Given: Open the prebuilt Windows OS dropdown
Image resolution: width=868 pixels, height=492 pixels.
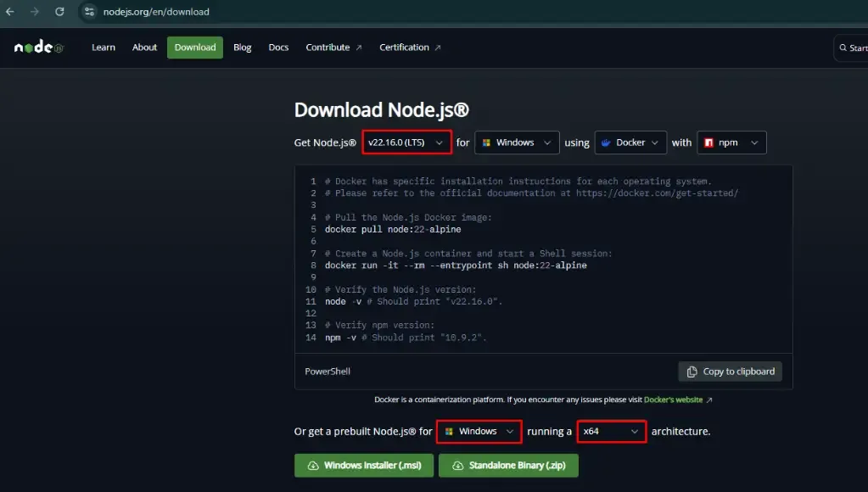Looking at the screenshot, I should point(479,431).
